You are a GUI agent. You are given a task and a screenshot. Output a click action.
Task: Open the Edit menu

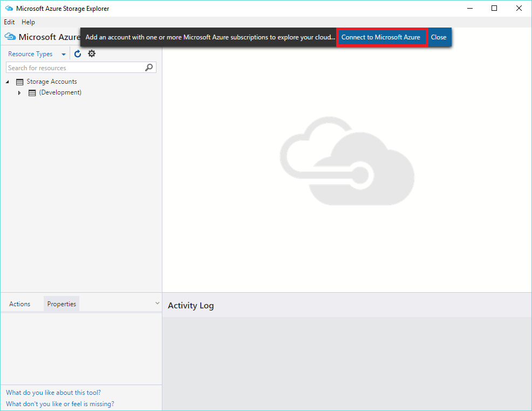(9, 22)
